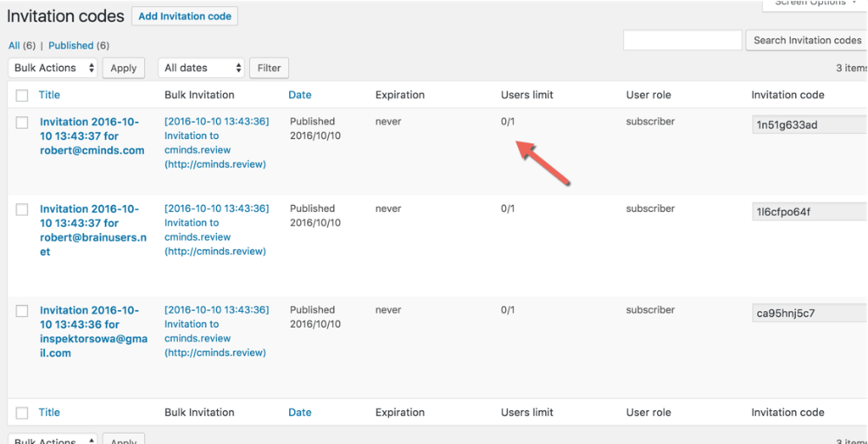Select the inspektorsowa@gmail.com invitation checkbox
The height and width of the screenshot is (444, 868).
tap(22, 311)
